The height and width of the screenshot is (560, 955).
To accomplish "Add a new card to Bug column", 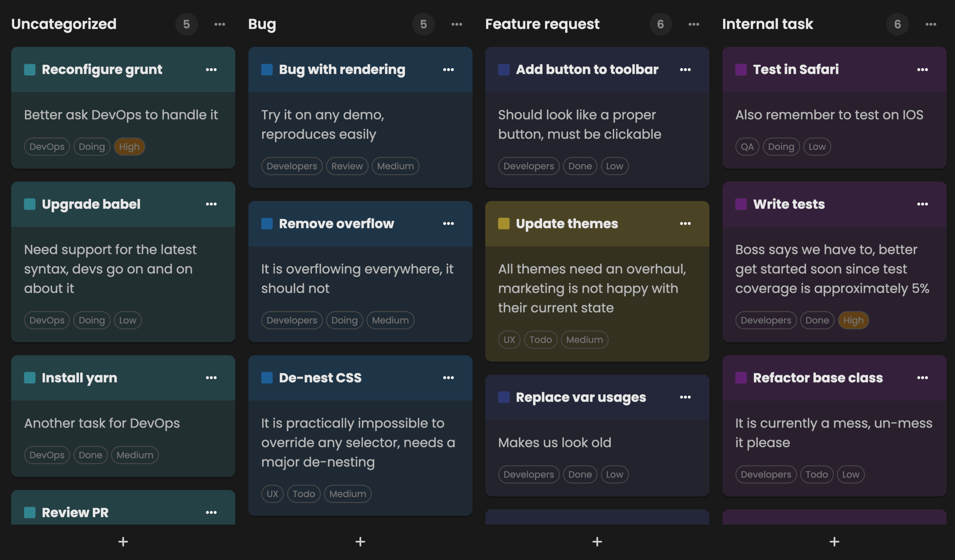I will [x=360, y=541].
